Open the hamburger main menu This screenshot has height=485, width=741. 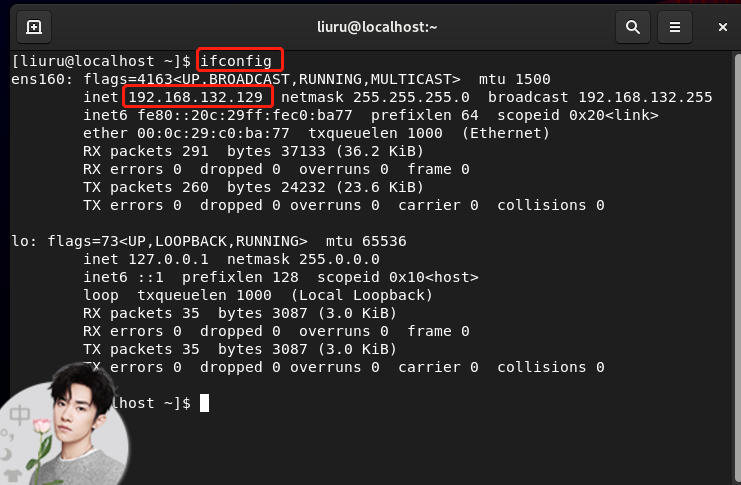tap(675, 27)
